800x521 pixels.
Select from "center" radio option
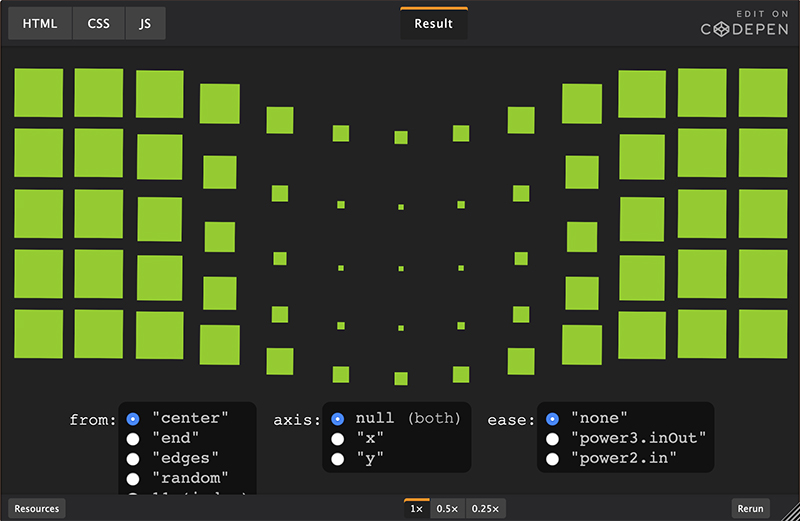tap(133, 419)
